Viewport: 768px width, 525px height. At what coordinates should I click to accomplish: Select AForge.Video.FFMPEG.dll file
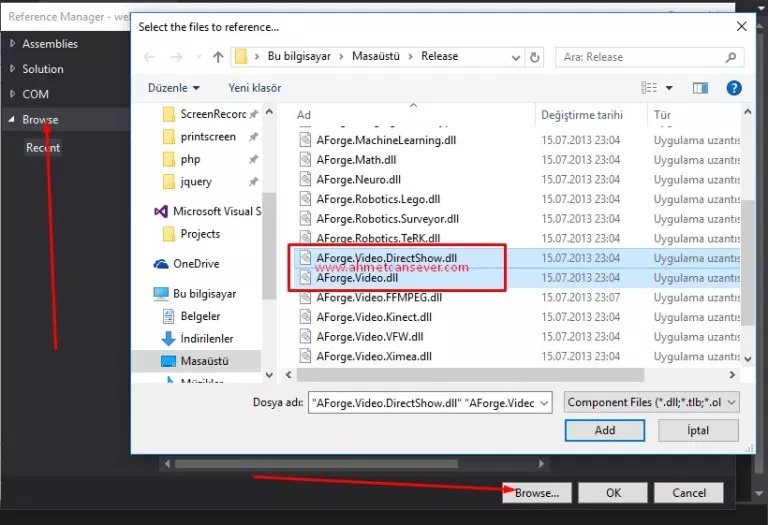click(379, 298)
